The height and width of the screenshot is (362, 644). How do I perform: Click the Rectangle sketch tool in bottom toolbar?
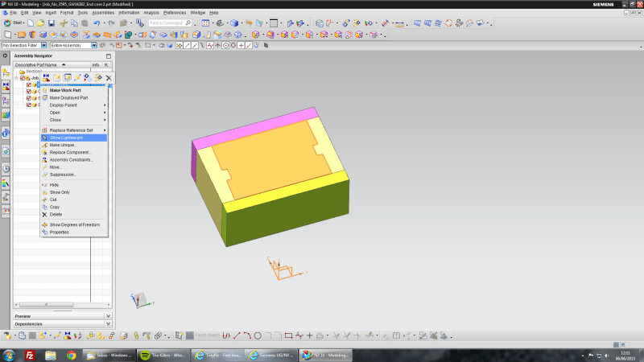point(289,335)
